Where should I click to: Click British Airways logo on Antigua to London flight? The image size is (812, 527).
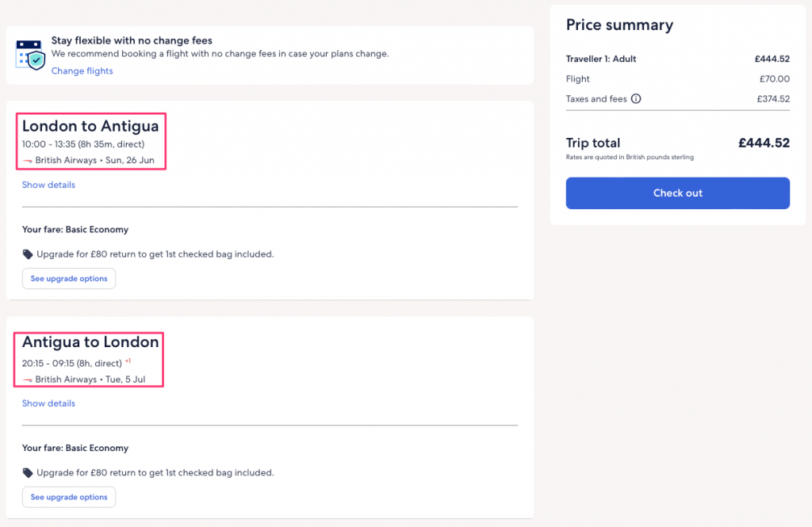coord(28,380)
